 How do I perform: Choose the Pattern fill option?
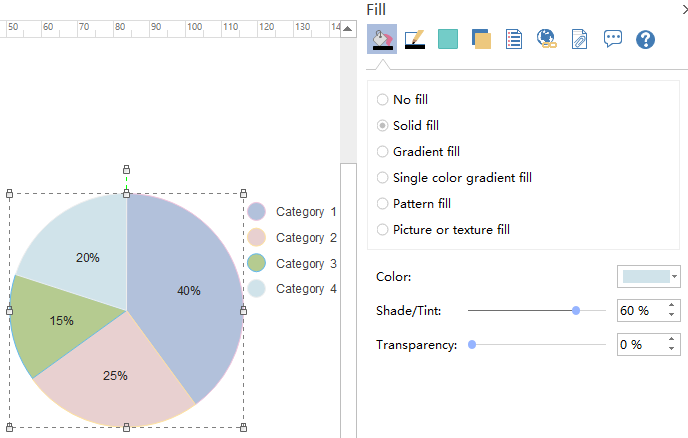(383, 204)
